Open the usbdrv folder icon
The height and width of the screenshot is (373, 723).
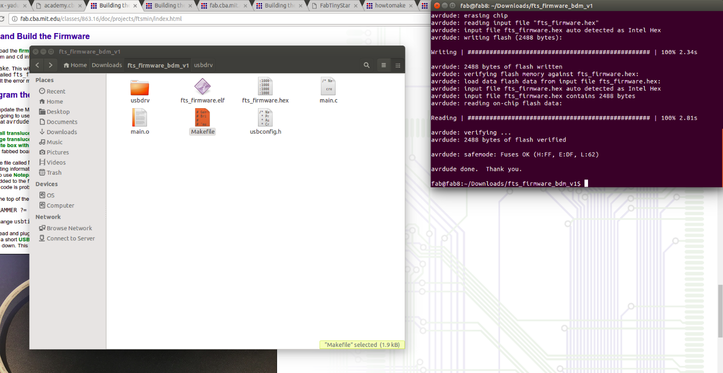[x=139, y=88]
